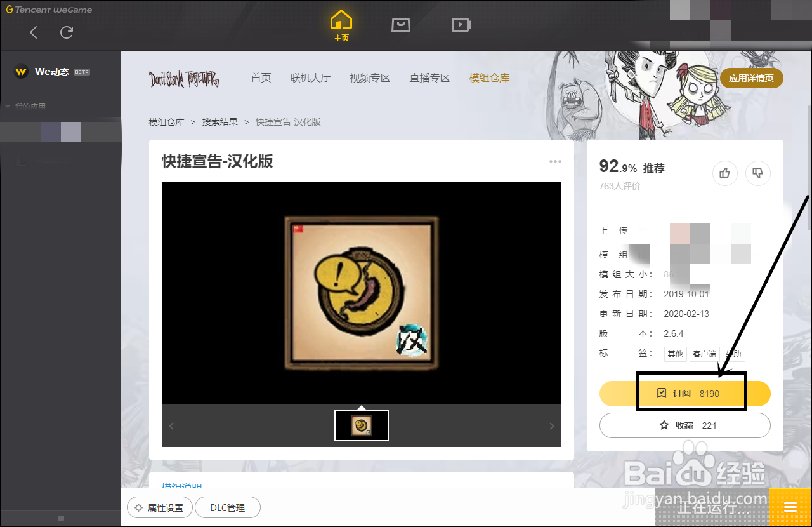812x527 pixels.
Task: Click the BETA badge beside We动态
Action: pyautogui.click(x=82, y=72)
